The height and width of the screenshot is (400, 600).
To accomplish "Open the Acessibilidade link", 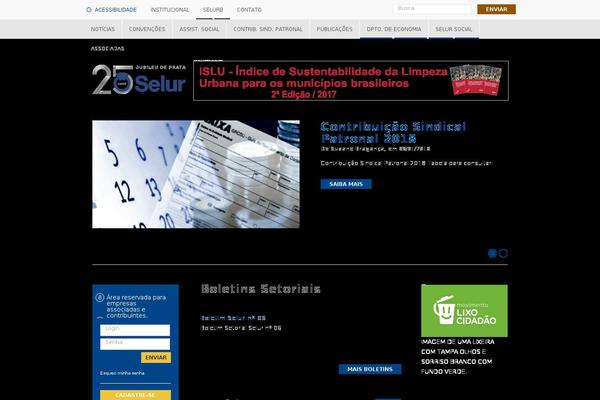I will (115, 10).
